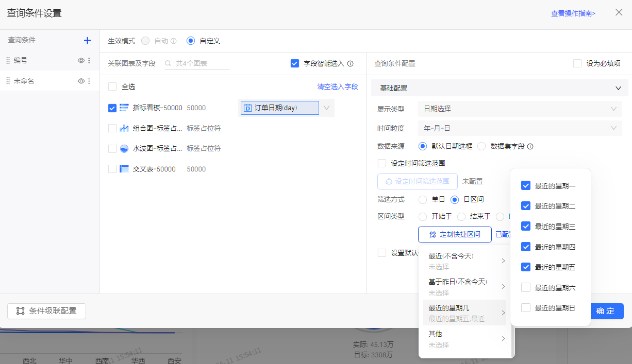Check the 最近的星期六 checkbox
The width and height of the screenshot is (632, 364).
(526, 288)
